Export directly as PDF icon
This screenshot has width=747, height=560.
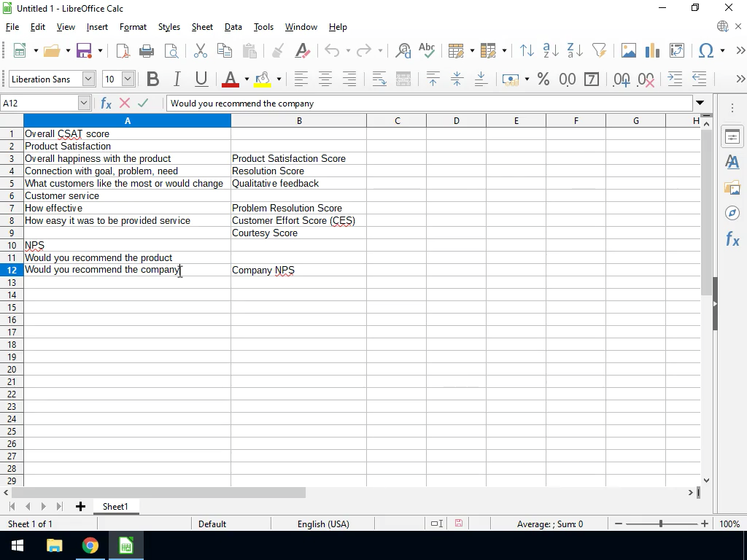[123, 50]
